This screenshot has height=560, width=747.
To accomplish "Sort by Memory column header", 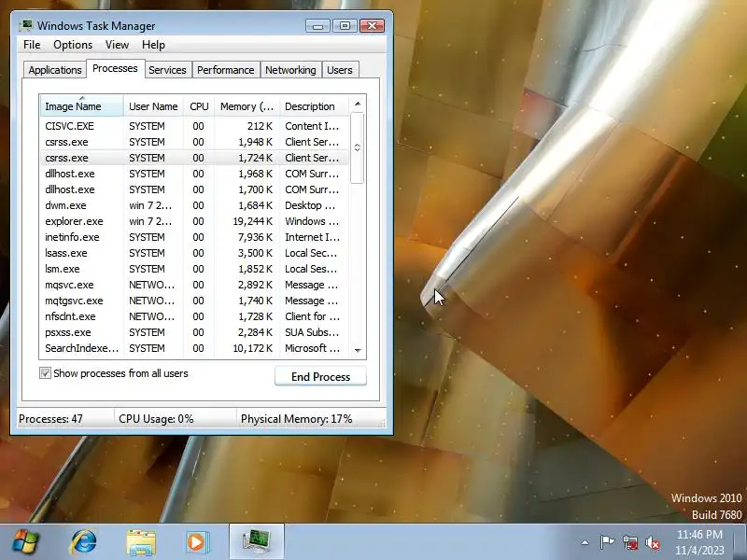I will click(247, 106).
